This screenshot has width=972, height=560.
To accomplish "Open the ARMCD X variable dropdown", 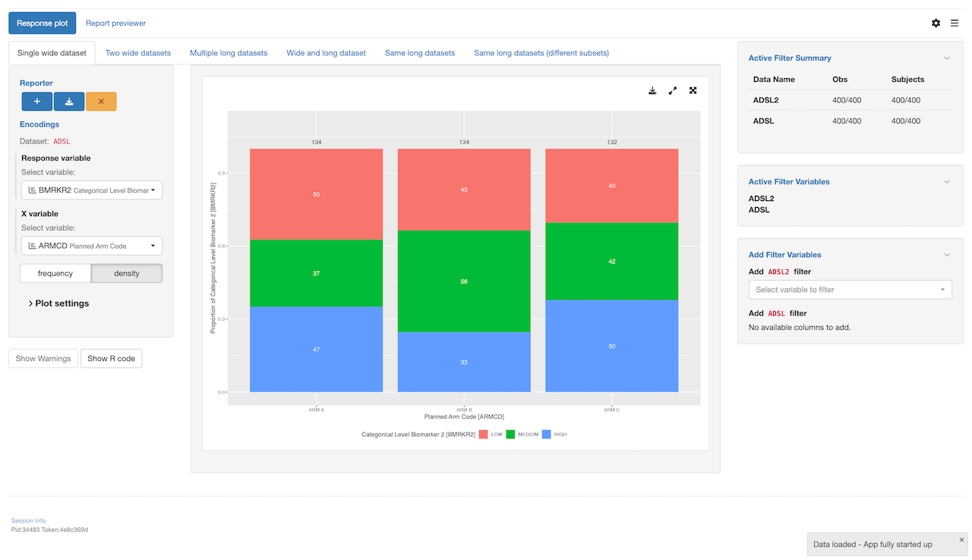I will point(92,246).
